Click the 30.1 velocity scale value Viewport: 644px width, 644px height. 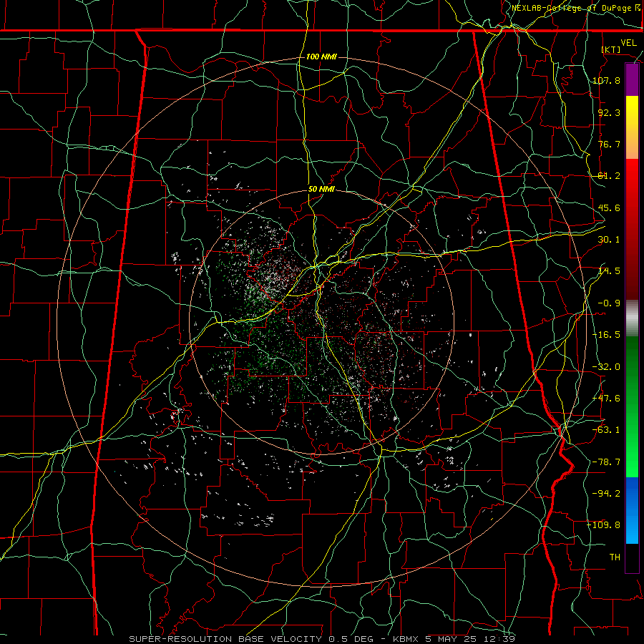click(609, 240)
